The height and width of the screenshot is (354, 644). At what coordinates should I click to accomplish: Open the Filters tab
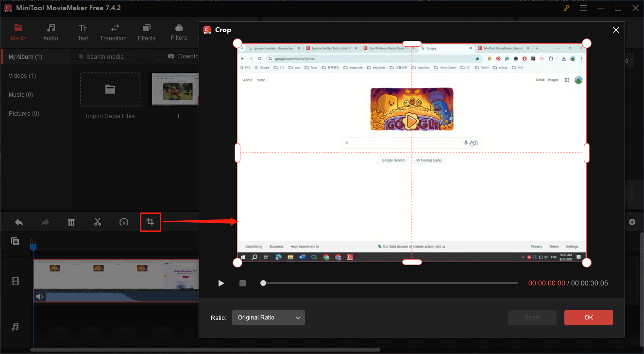click(179, 32)
